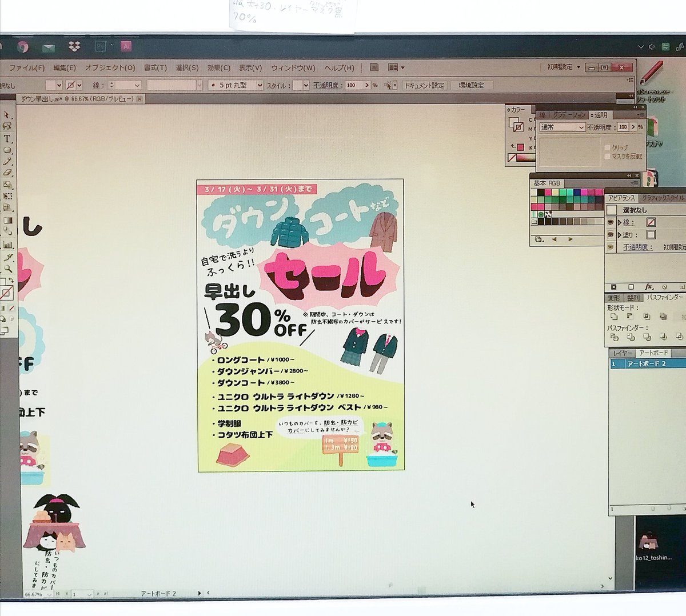
Task: Select the Slice tool
Action: [8, 257]
